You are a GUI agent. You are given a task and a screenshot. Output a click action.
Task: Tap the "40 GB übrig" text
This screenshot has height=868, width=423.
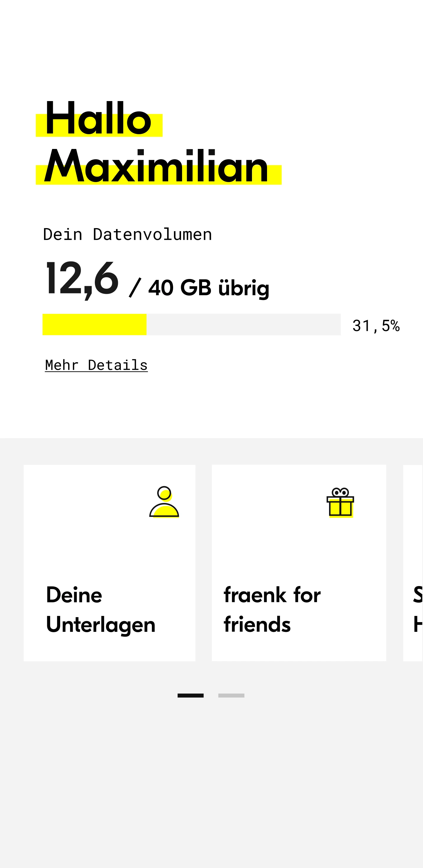pos(209,288)
